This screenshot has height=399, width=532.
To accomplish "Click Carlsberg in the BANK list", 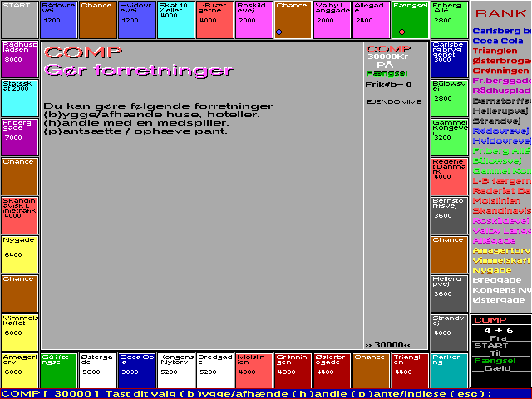I will (x=502, y=31).
